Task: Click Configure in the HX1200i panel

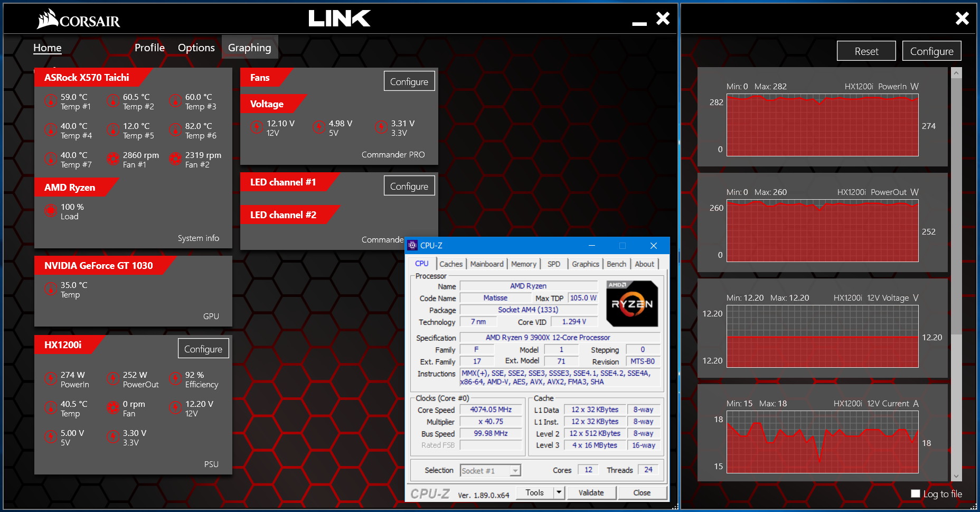Action: pos(203,349)
